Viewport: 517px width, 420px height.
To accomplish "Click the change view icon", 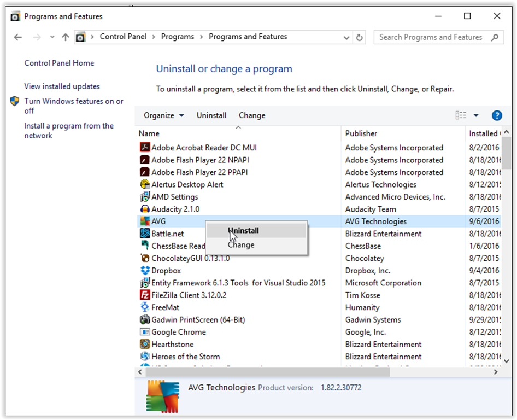I will pos(461,115).
